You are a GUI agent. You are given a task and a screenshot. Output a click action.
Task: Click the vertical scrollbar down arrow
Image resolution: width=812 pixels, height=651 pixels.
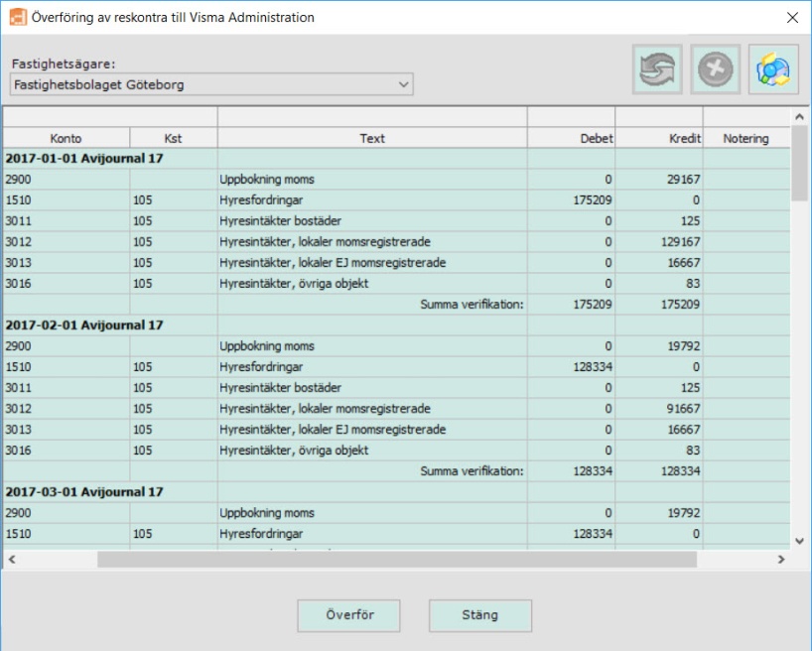pyautogui.click(x=799, y=541)
